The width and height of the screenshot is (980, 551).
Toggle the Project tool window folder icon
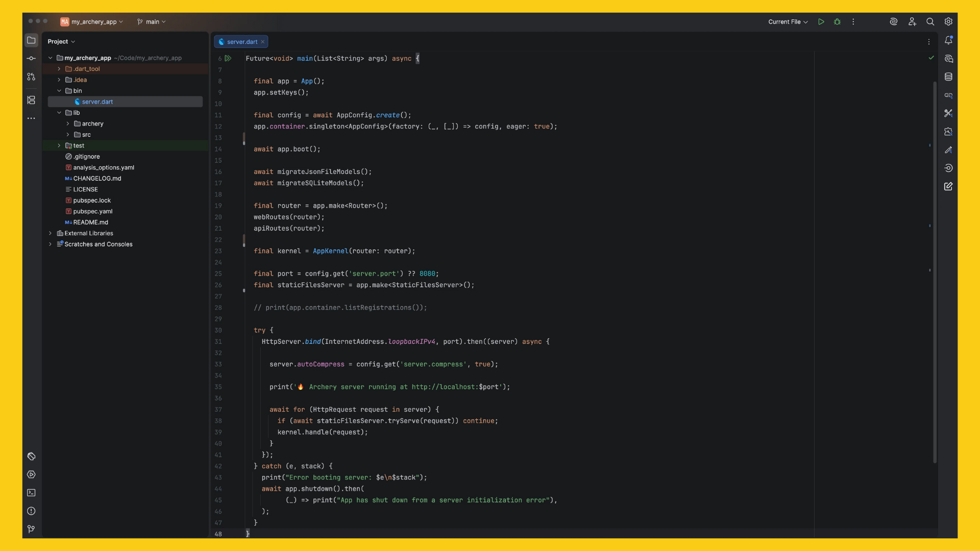click(x=31, y=40)
